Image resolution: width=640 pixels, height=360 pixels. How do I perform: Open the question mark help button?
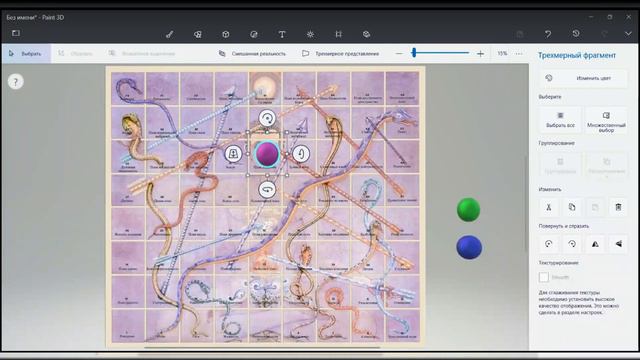(x=16, y=82)
